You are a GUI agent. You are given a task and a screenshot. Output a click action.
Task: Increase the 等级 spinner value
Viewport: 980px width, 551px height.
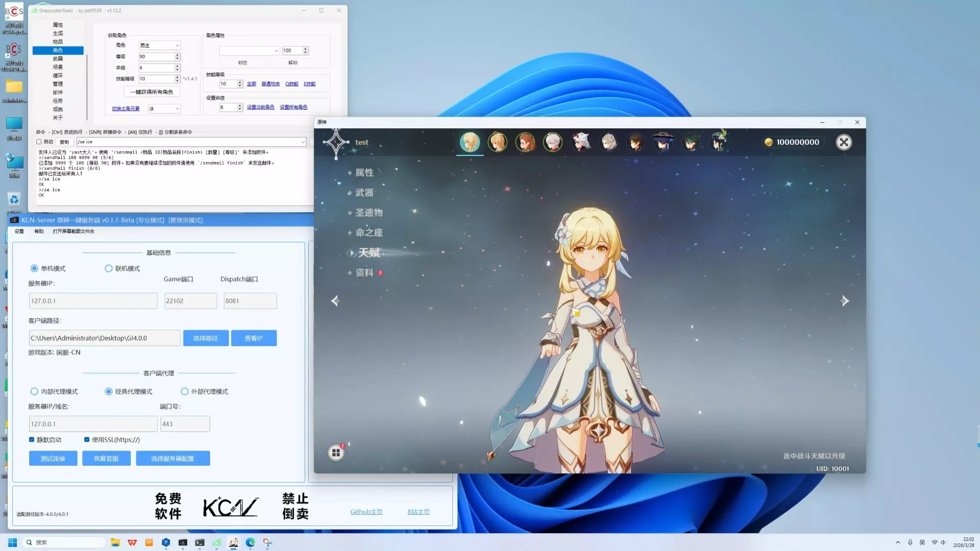(177, 55)
